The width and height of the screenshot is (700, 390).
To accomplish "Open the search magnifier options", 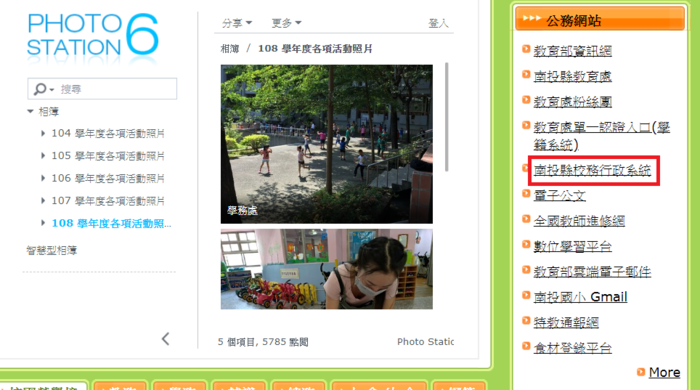I will 44,89.
